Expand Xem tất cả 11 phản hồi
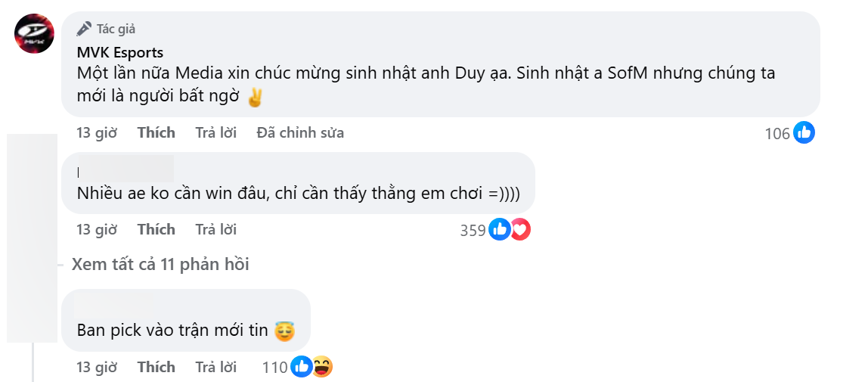This screenshot has width=868, height=382. pyautogui.click(x=160, y=264)
